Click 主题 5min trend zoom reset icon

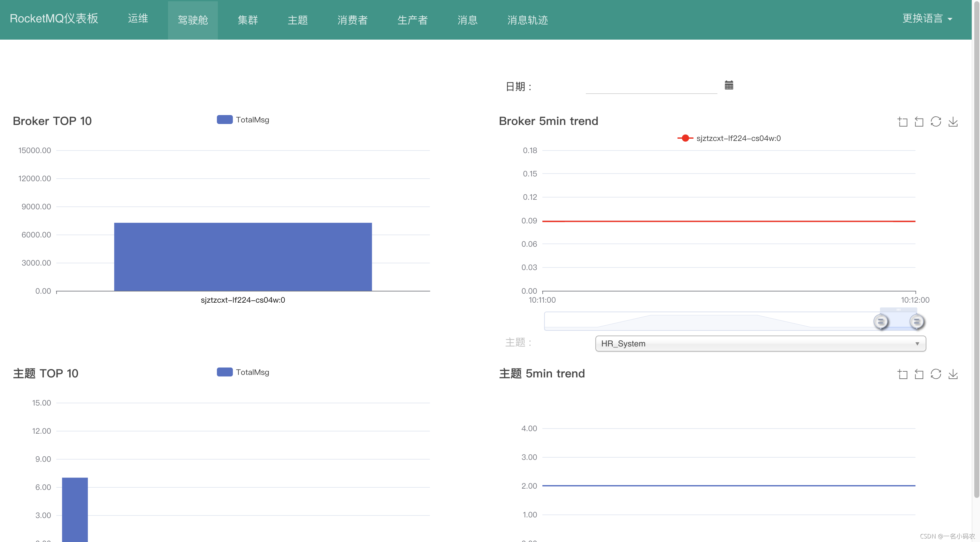pos(919,374)
